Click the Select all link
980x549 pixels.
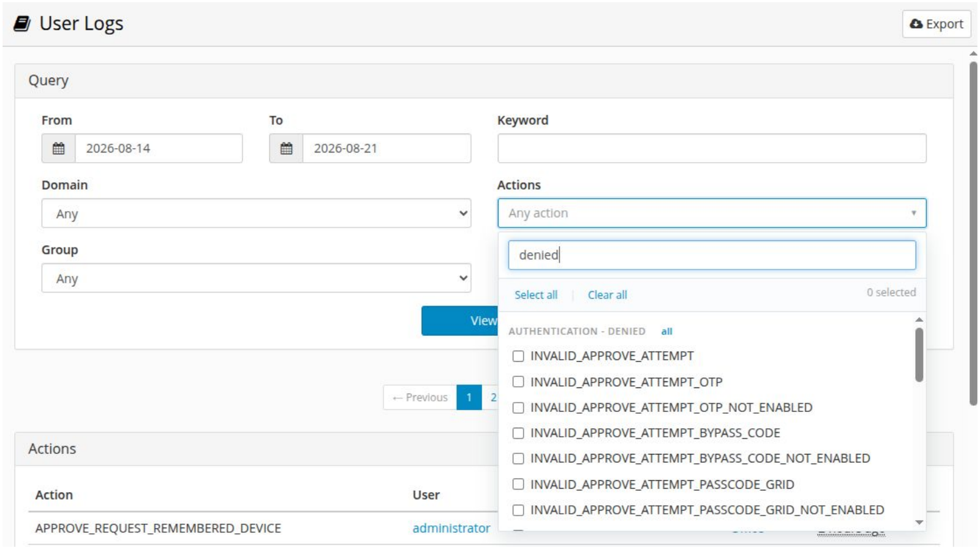pos(536,295)
